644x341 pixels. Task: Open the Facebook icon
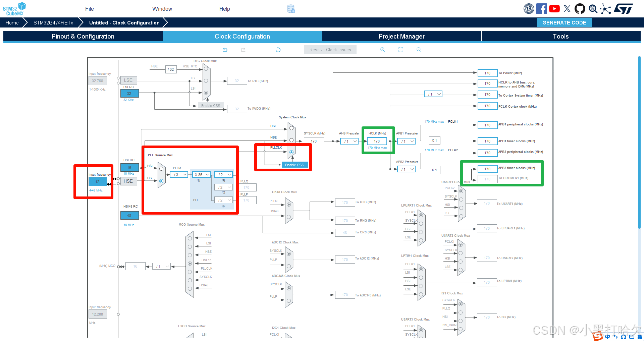(x=542, y=9)
